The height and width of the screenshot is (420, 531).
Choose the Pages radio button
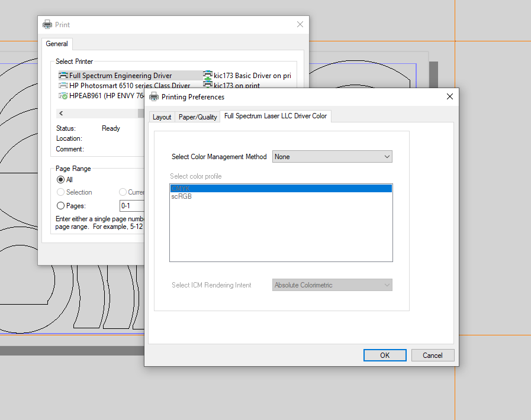pos(60,206)
